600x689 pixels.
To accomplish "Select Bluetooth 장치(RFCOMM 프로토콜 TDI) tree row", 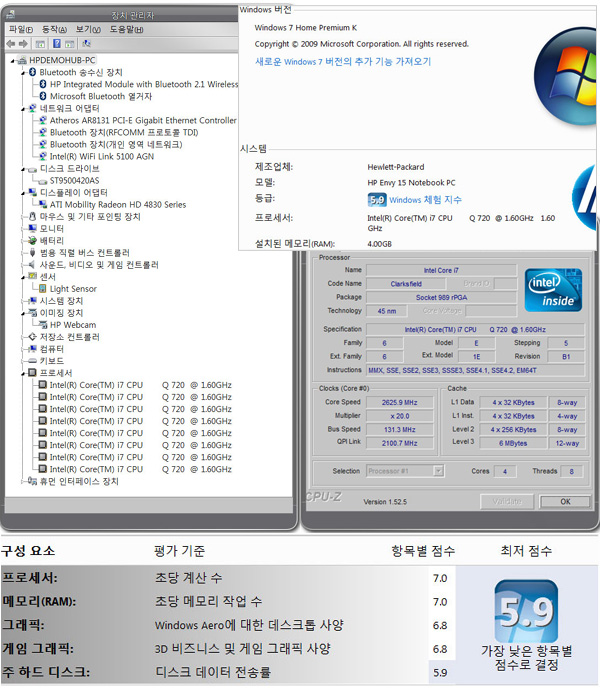I will pyautogui.click(x=124, y=132).
